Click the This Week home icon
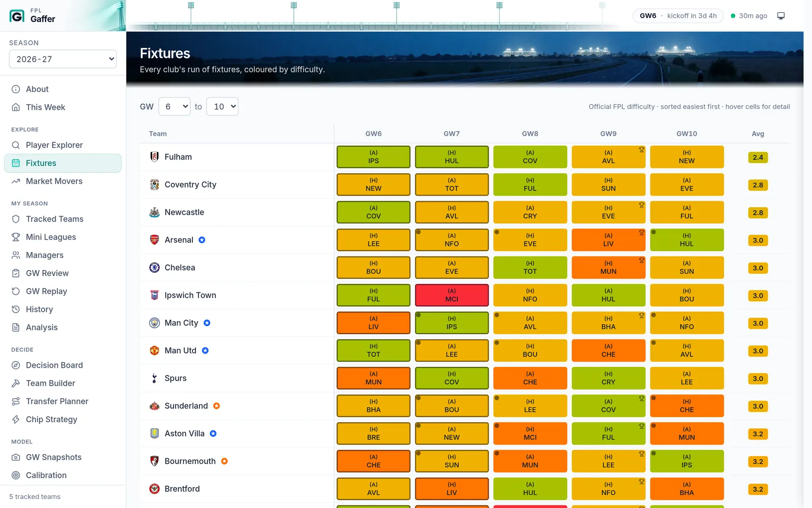 (16, 107)
